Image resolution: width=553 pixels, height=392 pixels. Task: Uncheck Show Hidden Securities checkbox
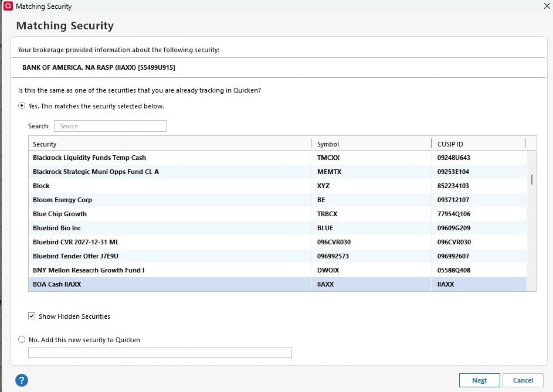32,316
